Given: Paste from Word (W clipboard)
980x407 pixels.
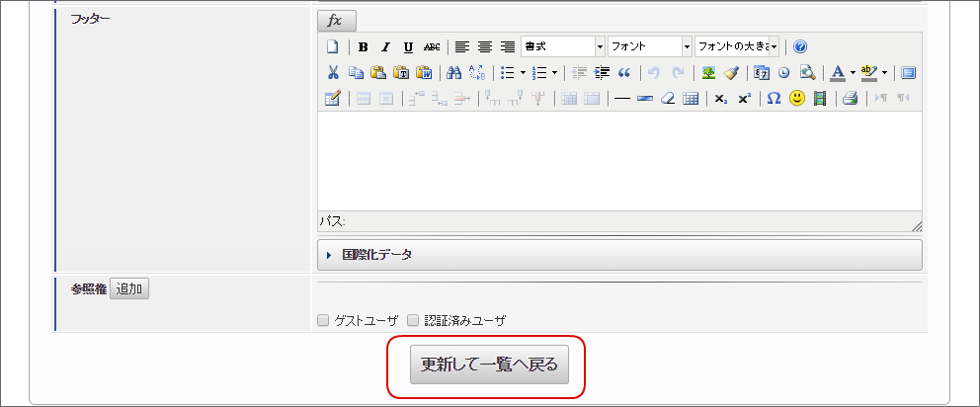Looking at the screenshot, I should pyautogui.click(x=424, y=72).
